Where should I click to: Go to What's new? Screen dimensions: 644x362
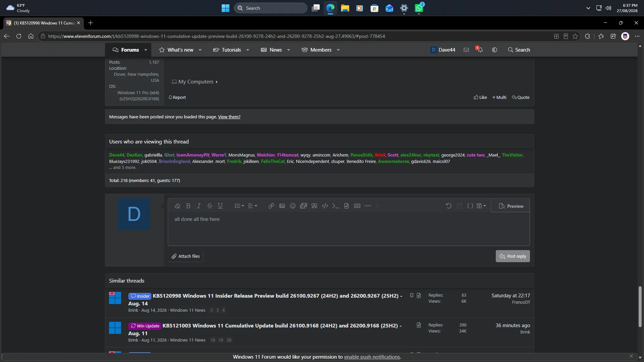point(176,50)
